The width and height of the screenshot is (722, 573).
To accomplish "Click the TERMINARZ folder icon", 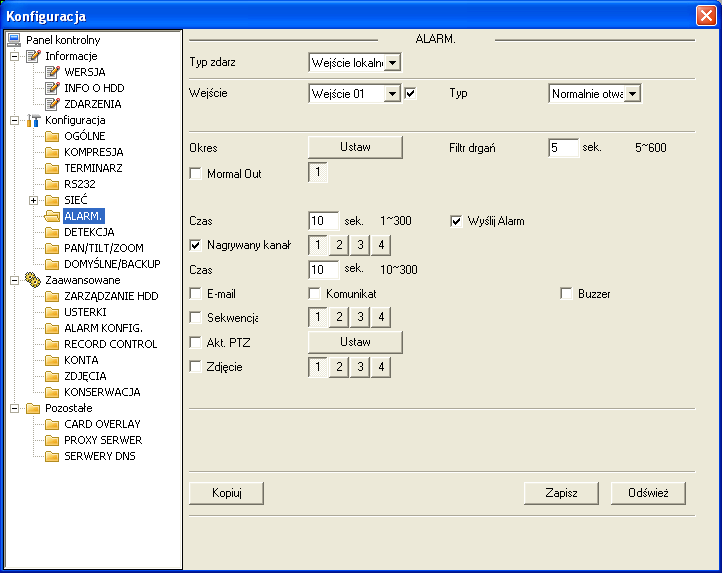I will click(52, 168).
